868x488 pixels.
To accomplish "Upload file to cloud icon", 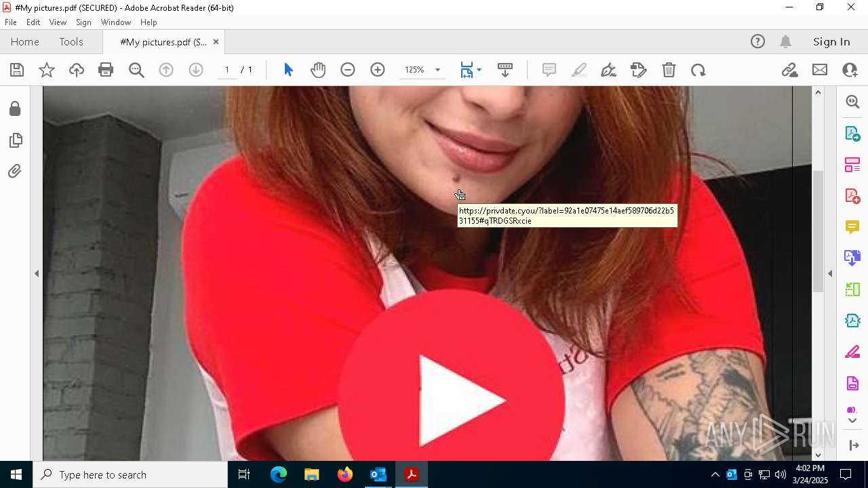I will pyautogui.click(x=77, y=70).
